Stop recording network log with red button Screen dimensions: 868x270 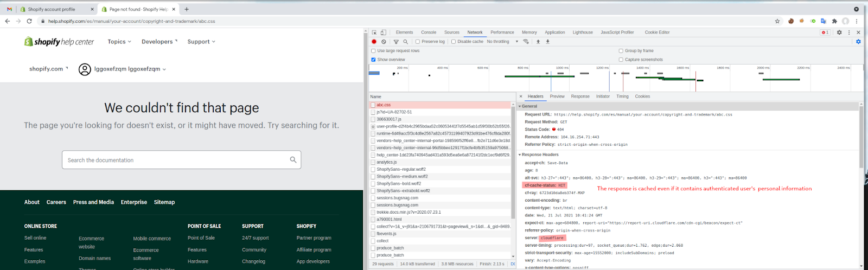pyautogui.click(x=374, y=42)
